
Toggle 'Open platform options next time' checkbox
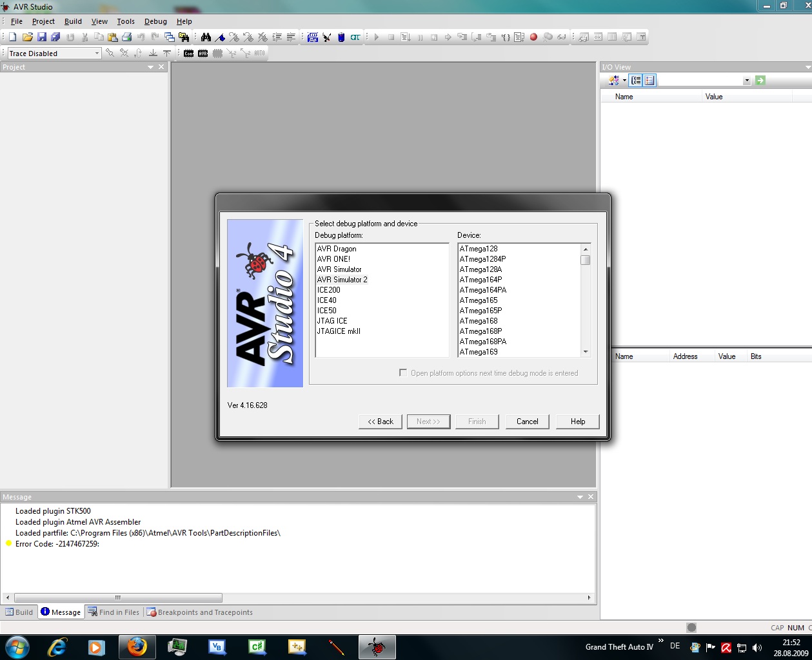pyautogui.click(x=403, y=373)
